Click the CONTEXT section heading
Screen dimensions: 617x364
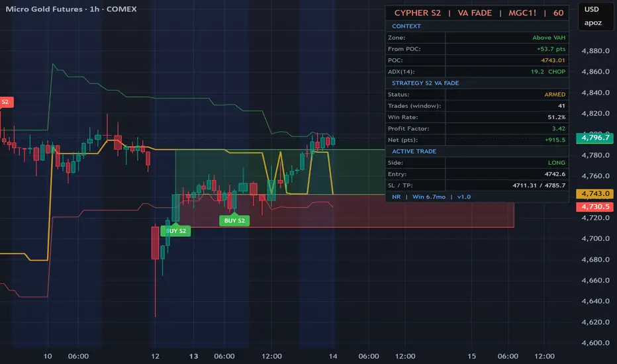406,26
